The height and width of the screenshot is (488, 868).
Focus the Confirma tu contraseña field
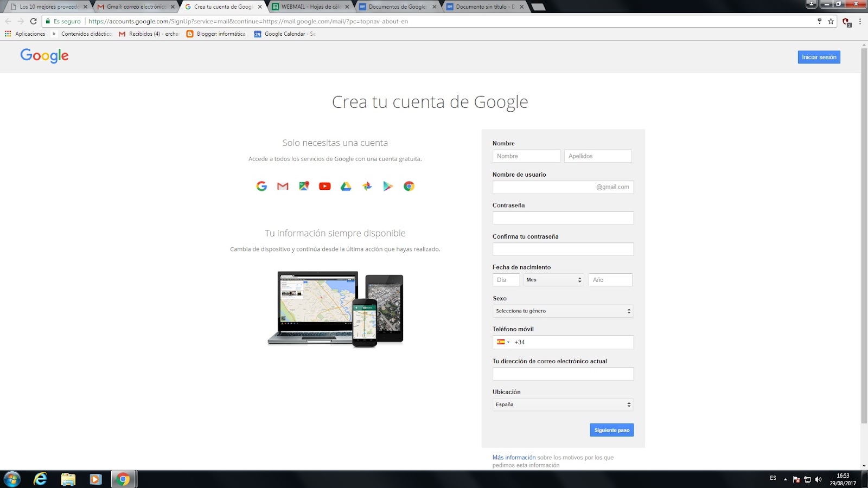563,249
